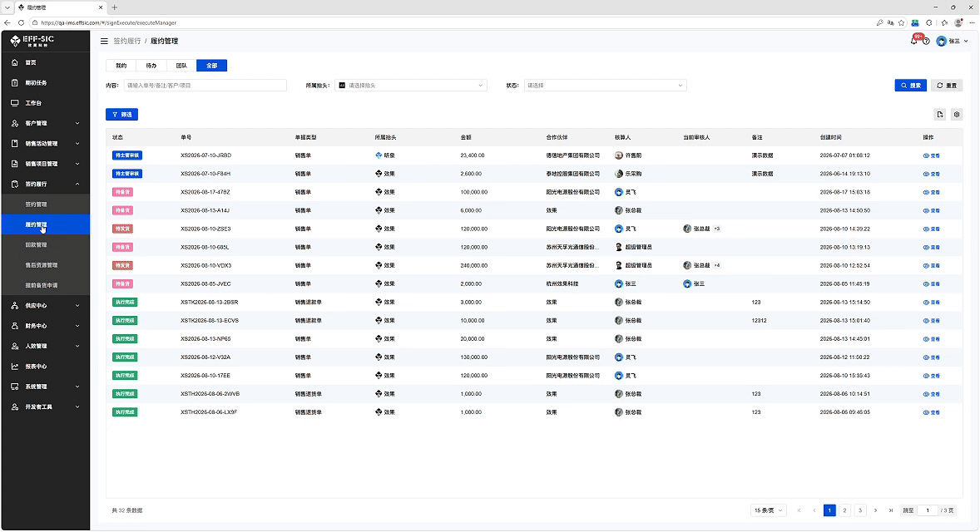Click the blue 筛选 filter button
980x532 pixels.
point(121,114)
